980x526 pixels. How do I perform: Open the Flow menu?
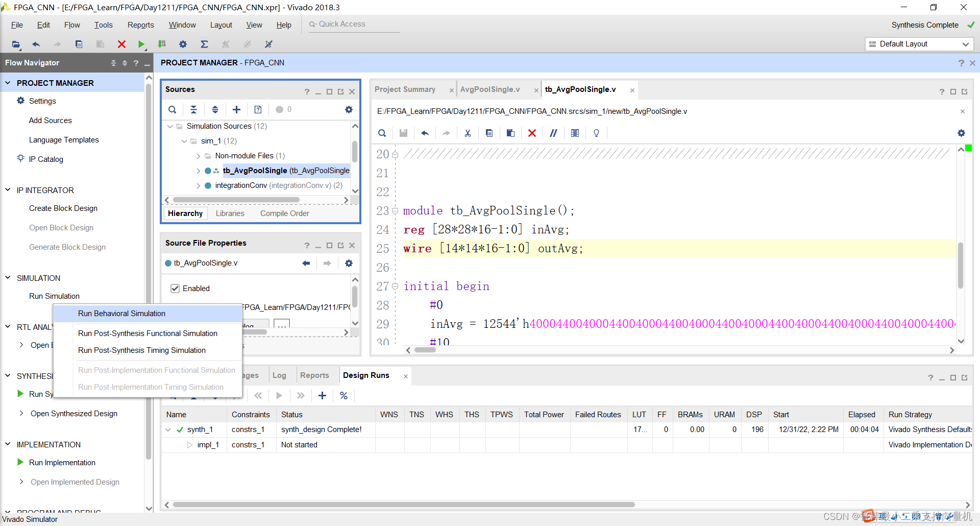pos(72,25)
